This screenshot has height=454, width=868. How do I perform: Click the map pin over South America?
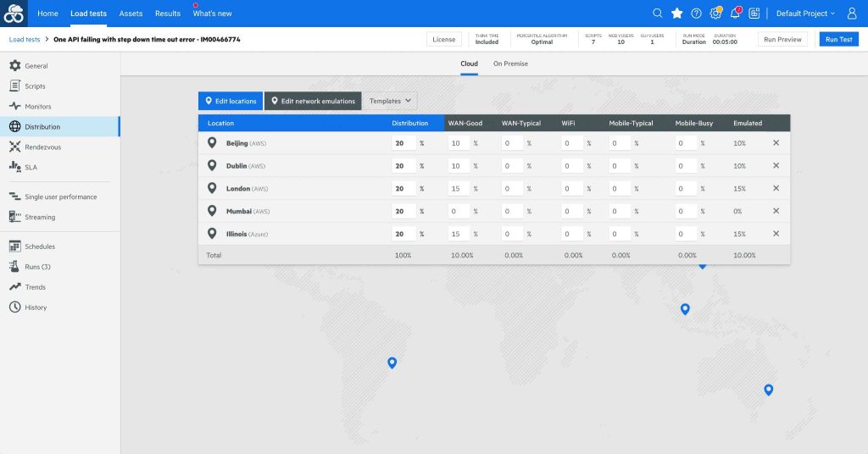tap(392, 363)
